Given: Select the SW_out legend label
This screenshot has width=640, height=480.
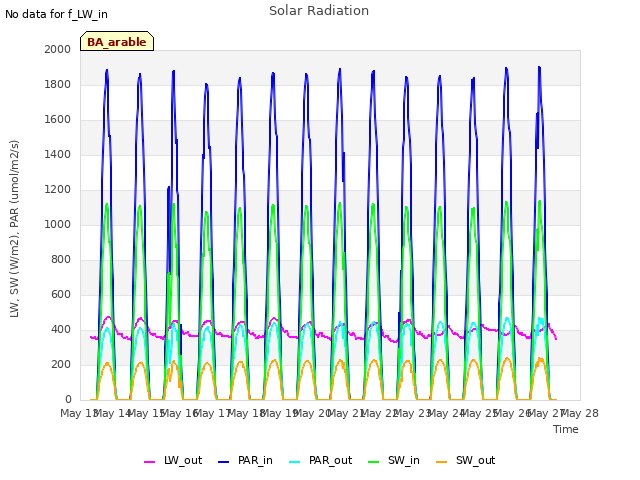Looking at the screenshot, I should coord(476,460).
